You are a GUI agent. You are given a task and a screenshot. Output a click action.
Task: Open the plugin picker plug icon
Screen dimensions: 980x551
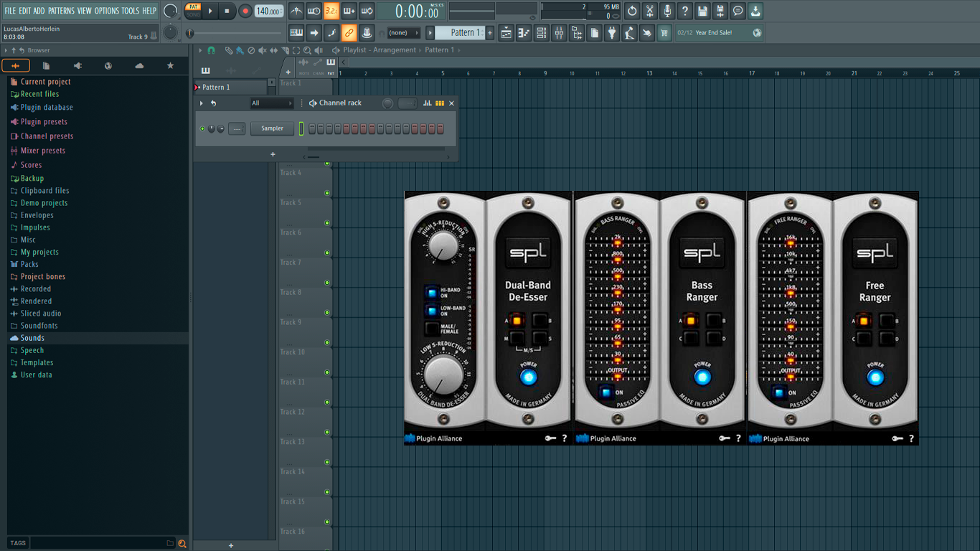[612, 33]
